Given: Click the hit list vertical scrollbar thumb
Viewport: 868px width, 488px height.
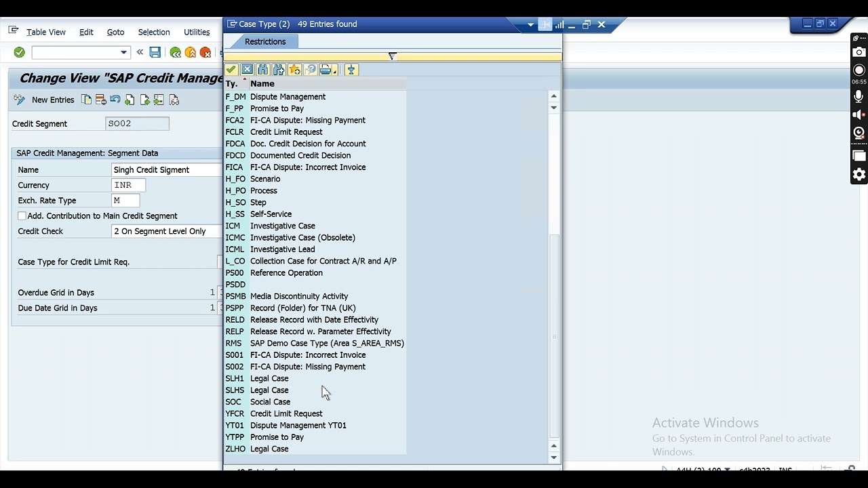Looking at the screenshot, I should (x=554, y=335).
